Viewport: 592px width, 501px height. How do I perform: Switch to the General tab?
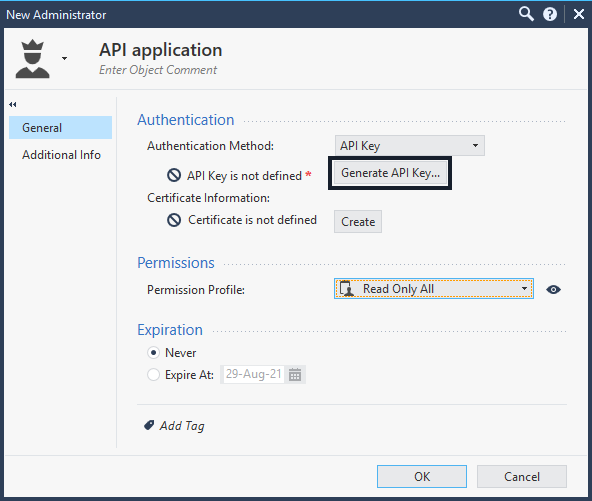click(x=60, y=128)
